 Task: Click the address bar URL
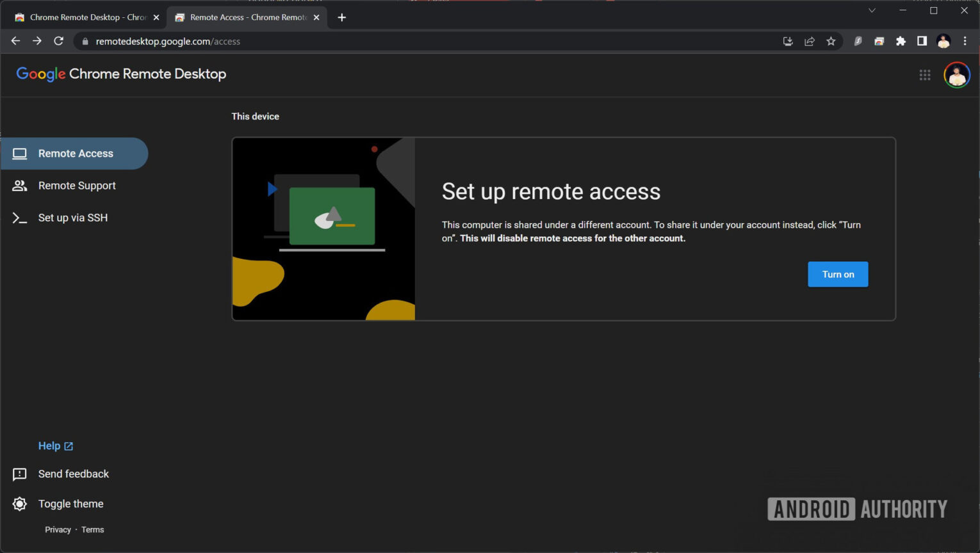pos(168,41)
